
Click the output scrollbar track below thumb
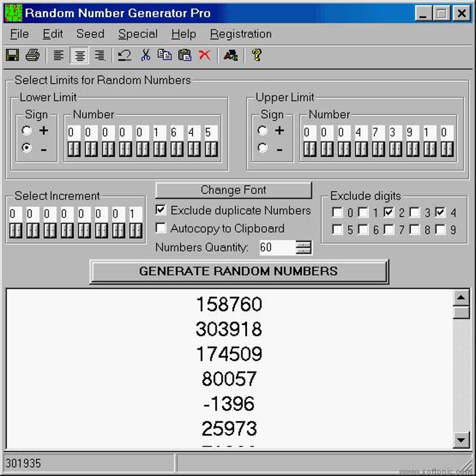pyautogui.click(x=461, y=375)
